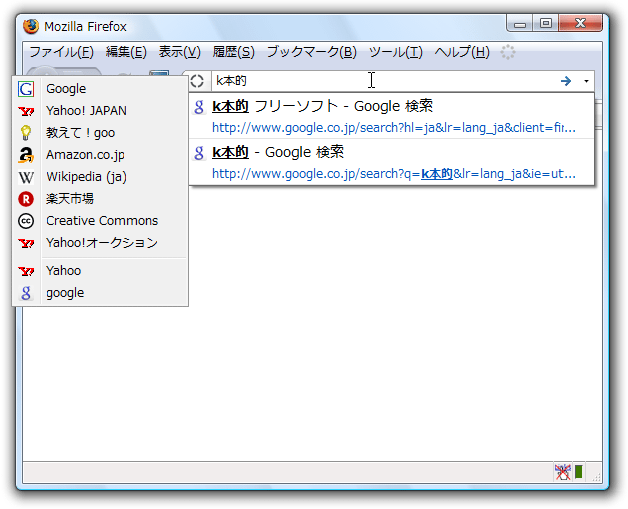This screenshot has width=628, height=509.
Task: Click the blue Go arrow button
Action: [x=566, y=81]
